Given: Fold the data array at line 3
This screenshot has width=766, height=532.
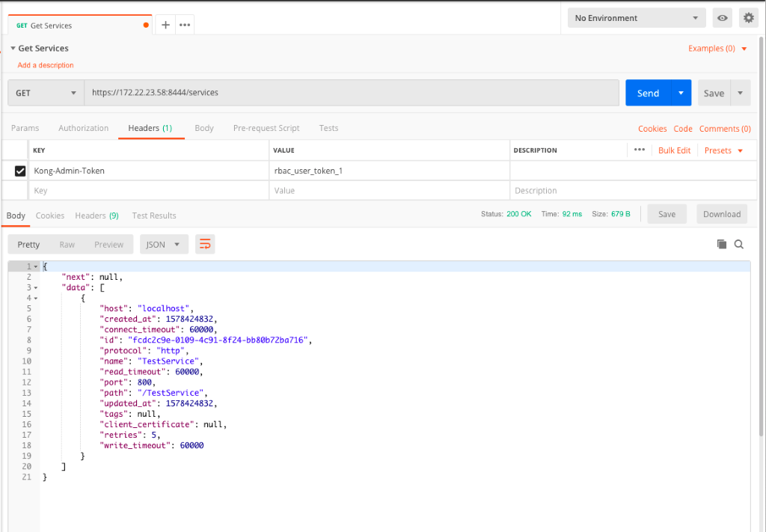Looking at the screenshot, I should 36,288.
